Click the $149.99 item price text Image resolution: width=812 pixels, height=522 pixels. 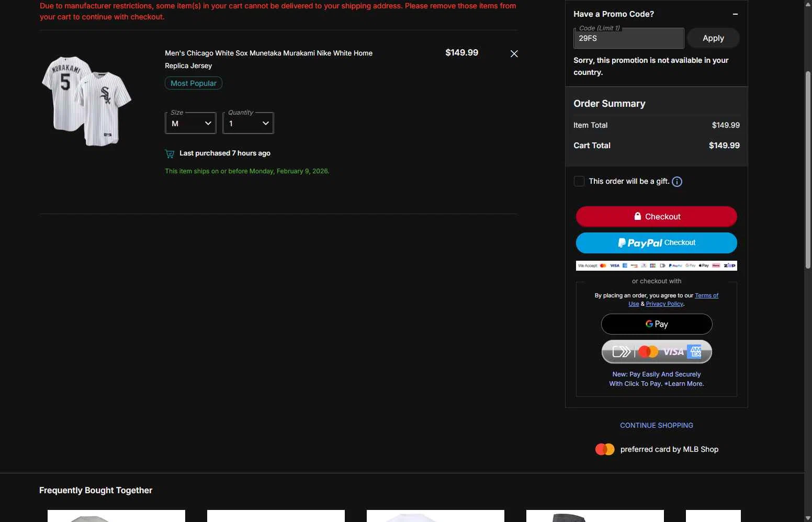pos(461,53)
